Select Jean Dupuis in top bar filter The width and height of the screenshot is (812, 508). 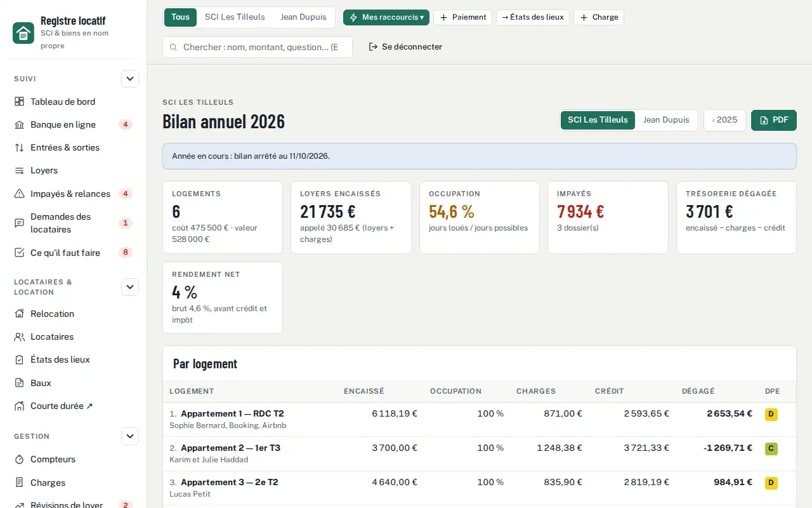[x=303, y=17]
